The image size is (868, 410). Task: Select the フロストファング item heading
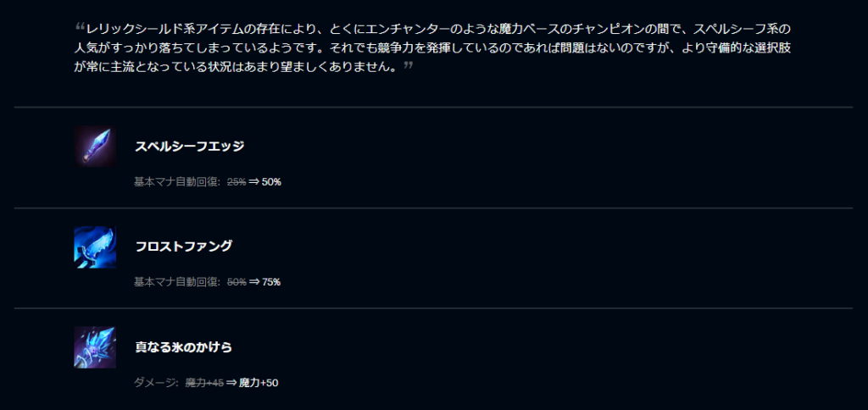click(x=184, y=247)
